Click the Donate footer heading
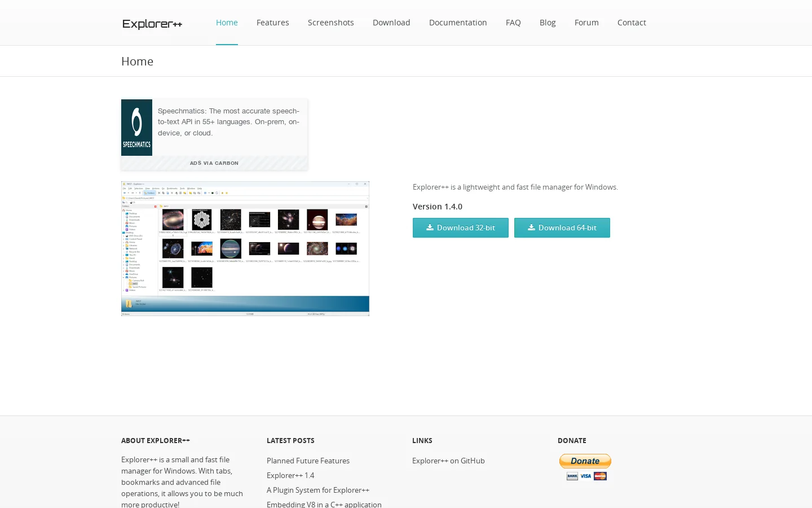The height and width of the screenshot is (508, 812). click(x=572, y=440)
